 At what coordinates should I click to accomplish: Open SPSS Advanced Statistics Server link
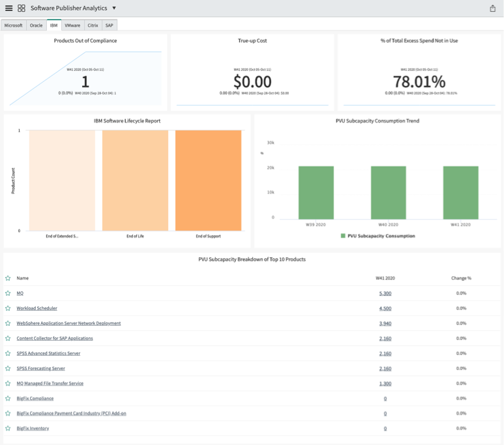[48, 353]
